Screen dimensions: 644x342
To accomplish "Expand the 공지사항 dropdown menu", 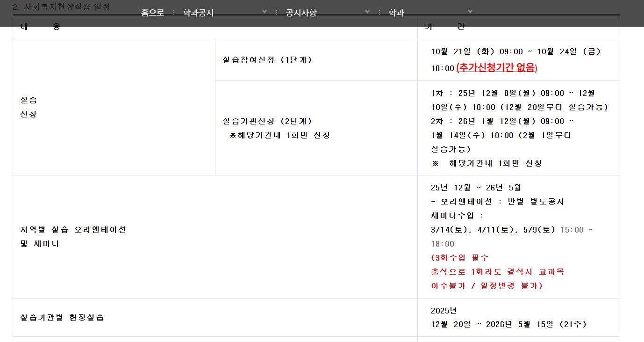I will pos(328,13).
